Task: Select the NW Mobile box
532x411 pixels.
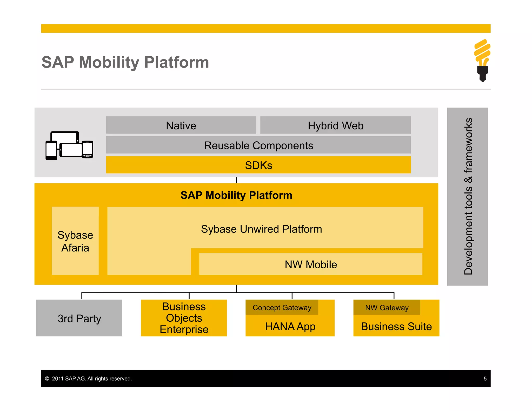Action: [311, 264]
